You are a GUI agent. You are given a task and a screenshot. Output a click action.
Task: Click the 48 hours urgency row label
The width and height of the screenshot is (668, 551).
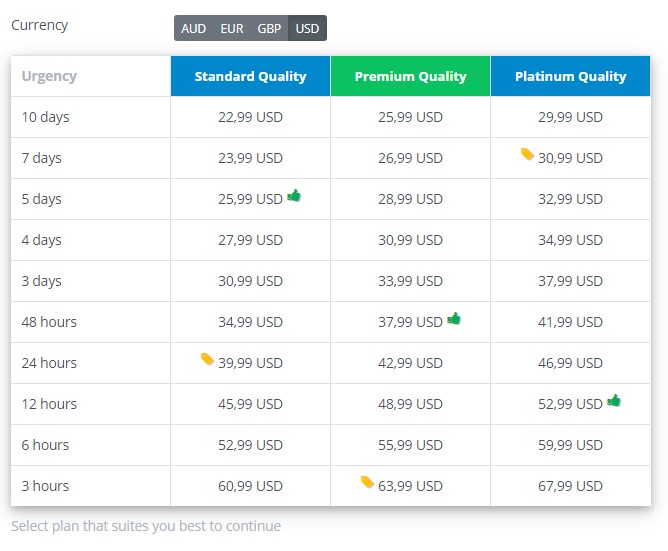click(x=49, y=322)
